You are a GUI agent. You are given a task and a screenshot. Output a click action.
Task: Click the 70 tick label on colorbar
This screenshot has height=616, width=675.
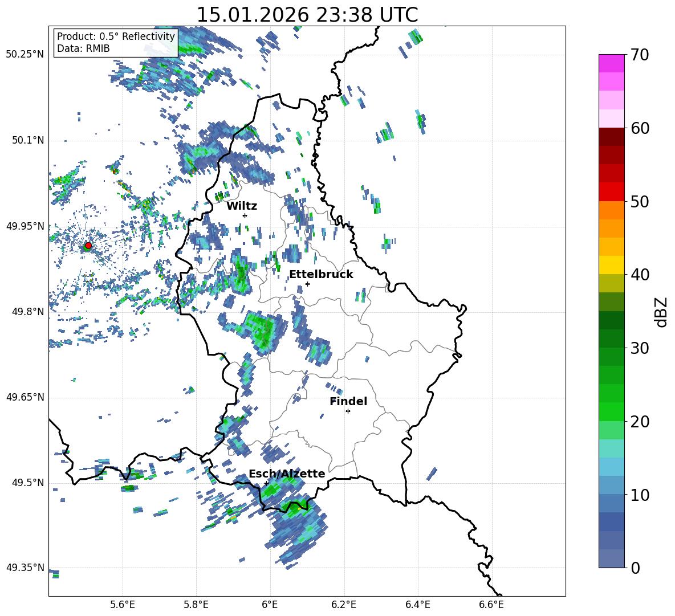pyautogui.click(x=640, y=55)
